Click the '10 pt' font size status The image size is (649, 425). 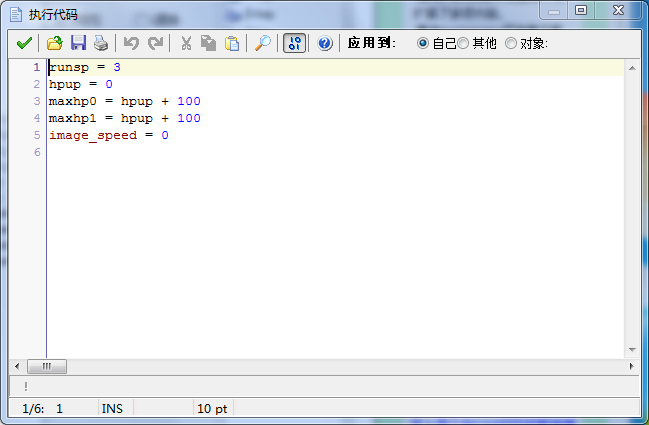pyautogui.click(x=212, y=409)
